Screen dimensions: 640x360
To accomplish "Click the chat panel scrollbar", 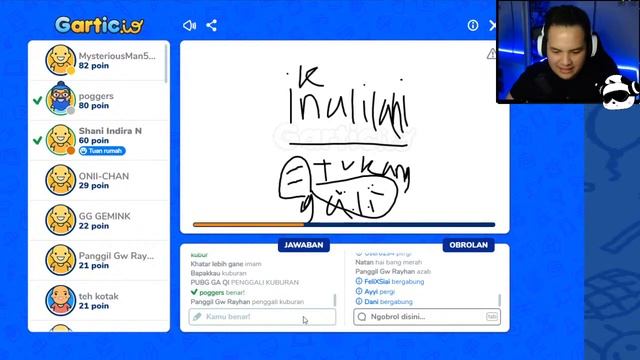I will pyautogui.click(x=500, y=300).
